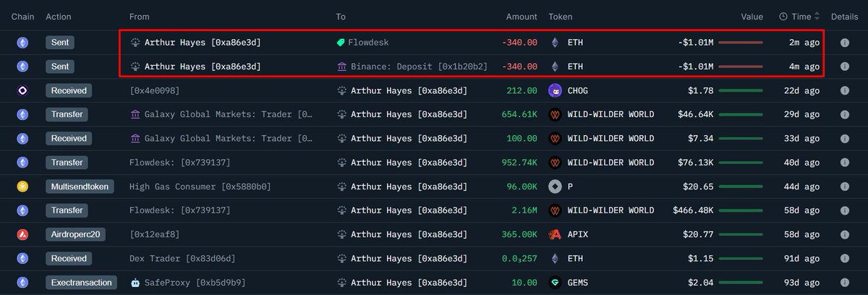Click the green value bar beside $466.48K
The width and height of the screenshot is (868, 295).
740,210
